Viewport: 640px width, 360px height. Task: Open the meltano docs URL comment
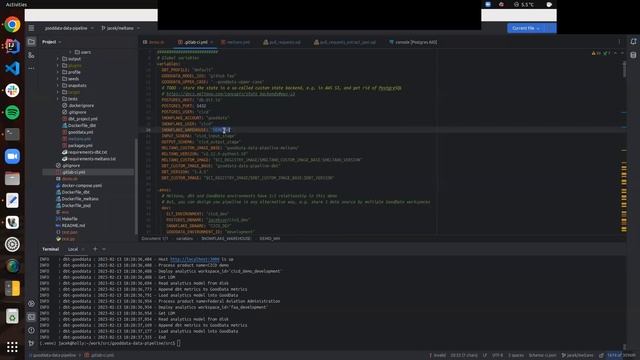(x=230, y=94)
